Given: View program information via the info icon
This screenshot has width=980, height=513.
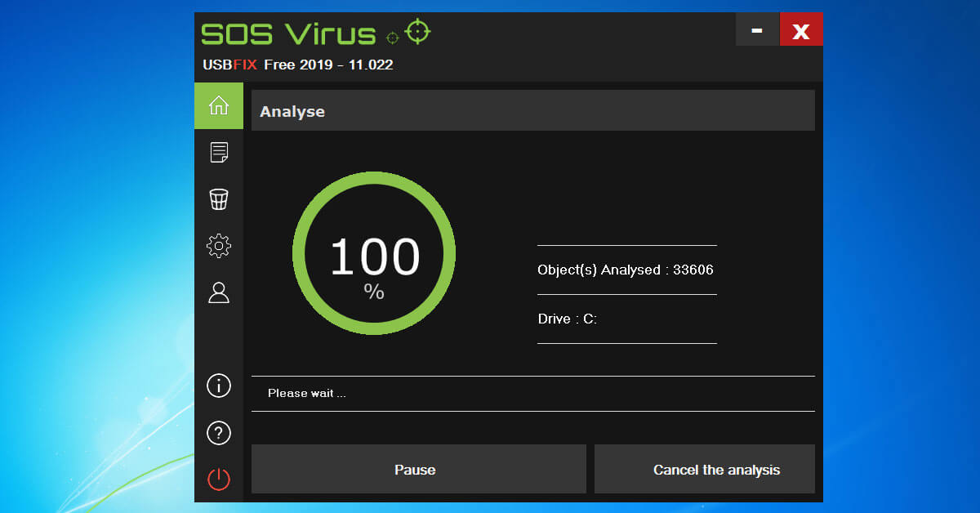Looking at the screenshot, I should 218,386.
